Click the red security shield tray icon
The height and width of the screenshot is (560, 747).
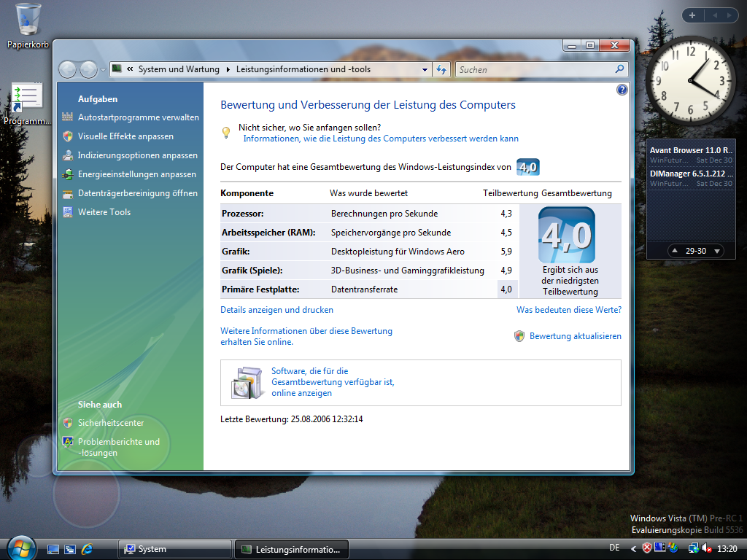tap(646, 548)
